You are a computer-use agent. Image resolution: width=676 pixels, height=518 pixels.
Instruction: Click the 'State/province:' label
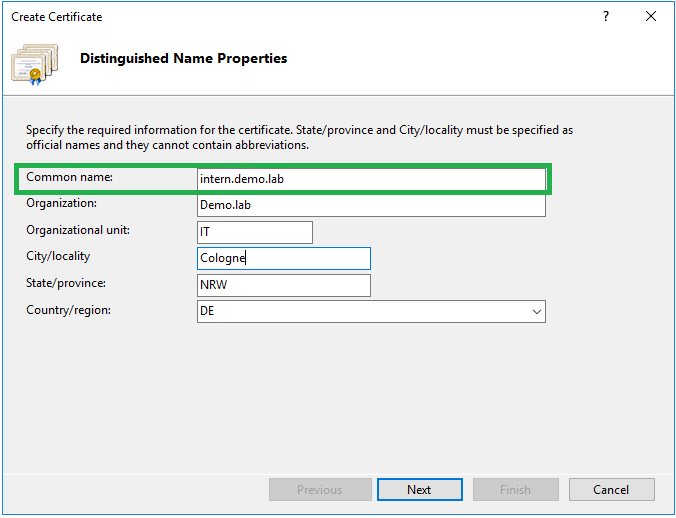(x=66, y=283)
